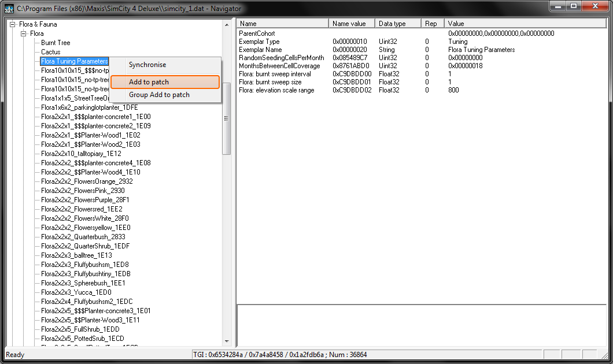This screenshot has width=613, height=364.
Task: Maximize the Navigator window
Action: tap(574, 6)
